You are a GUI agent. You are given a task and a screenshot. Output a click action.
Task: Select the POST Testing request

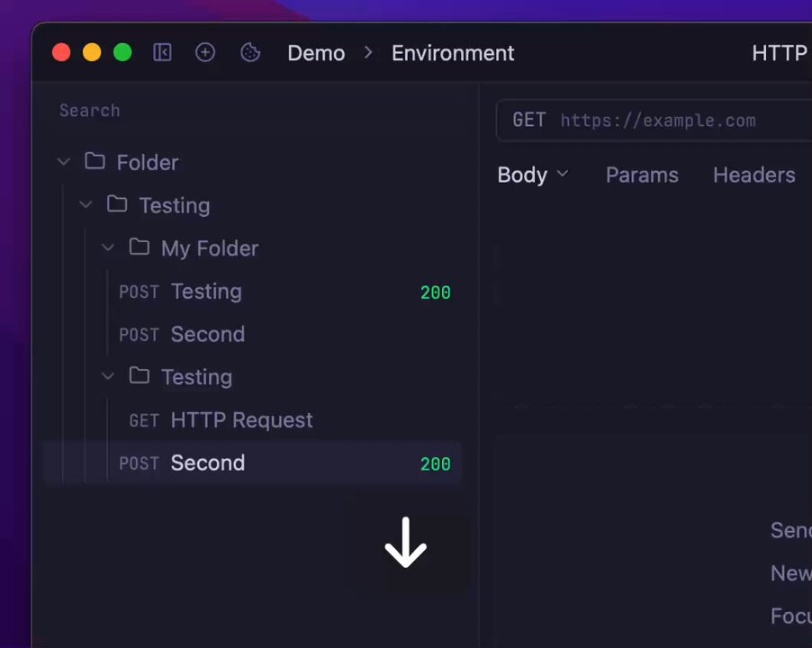coord(252,292)
